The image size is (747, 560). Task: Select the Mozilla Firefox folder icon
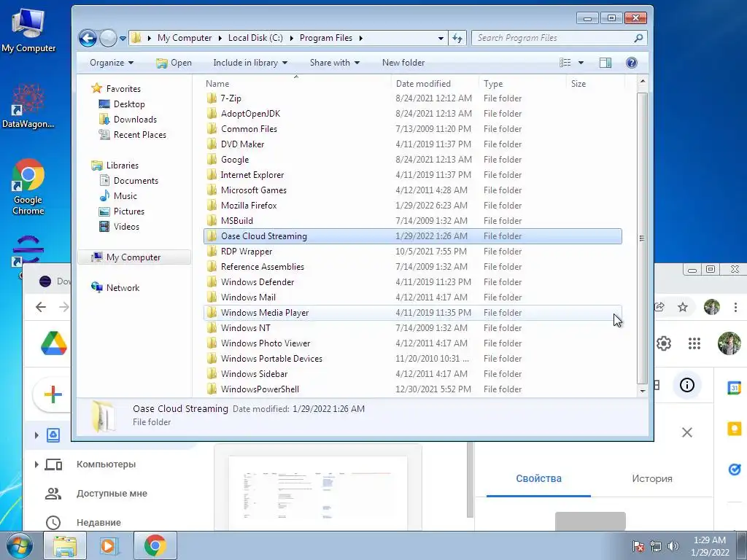[212, 205]
